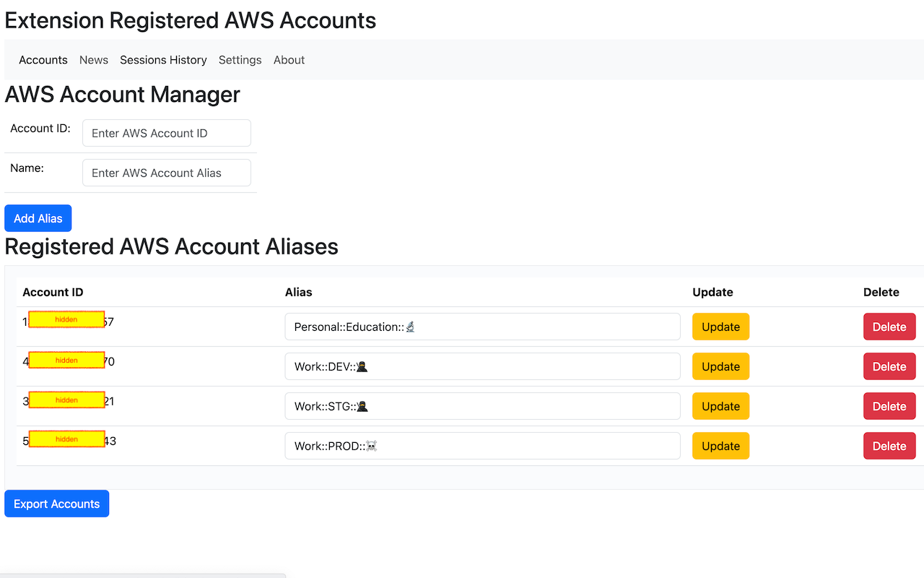Screen dimensions: 924x578
Task: Switch to Sessions History tab
Action: coord(163,60)
